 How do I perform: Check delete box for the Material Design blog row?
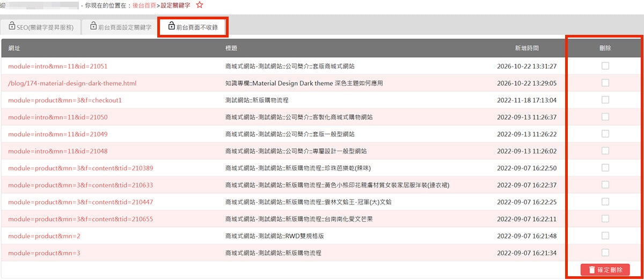(605, 83)
